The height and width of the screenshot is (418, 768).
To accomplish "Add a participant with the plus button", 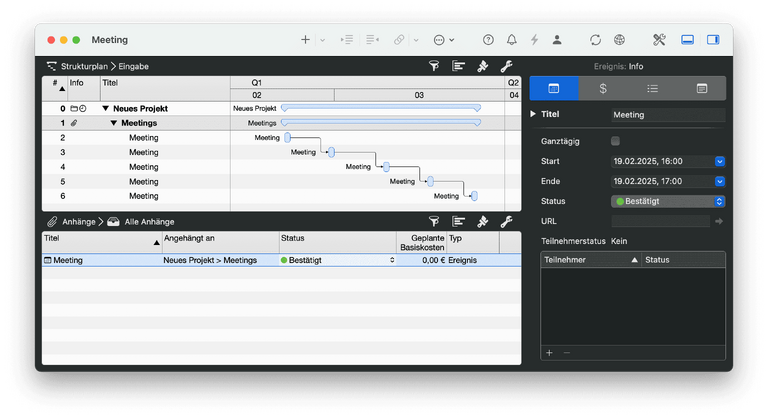I will [x=548, y=353].
